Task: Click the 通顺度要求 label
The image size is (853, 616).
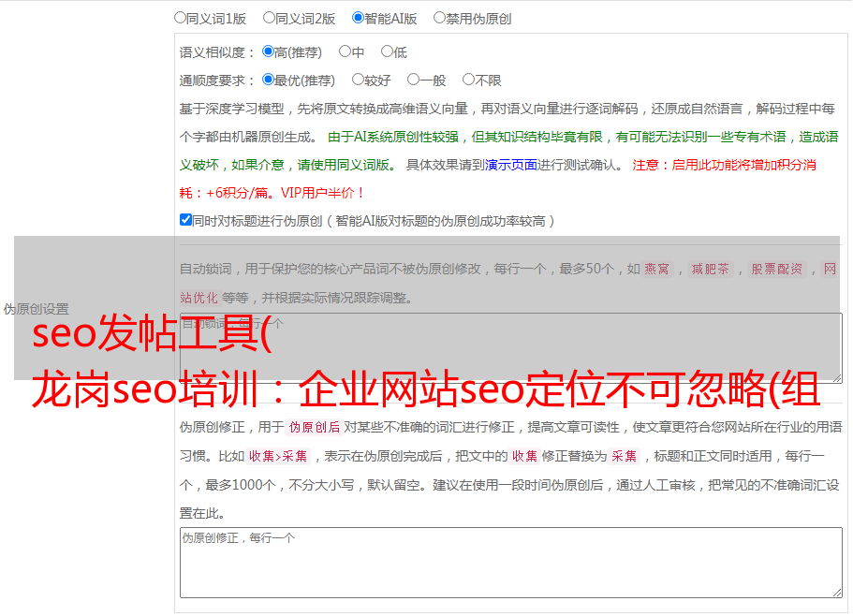Action: tap(217, 81)
